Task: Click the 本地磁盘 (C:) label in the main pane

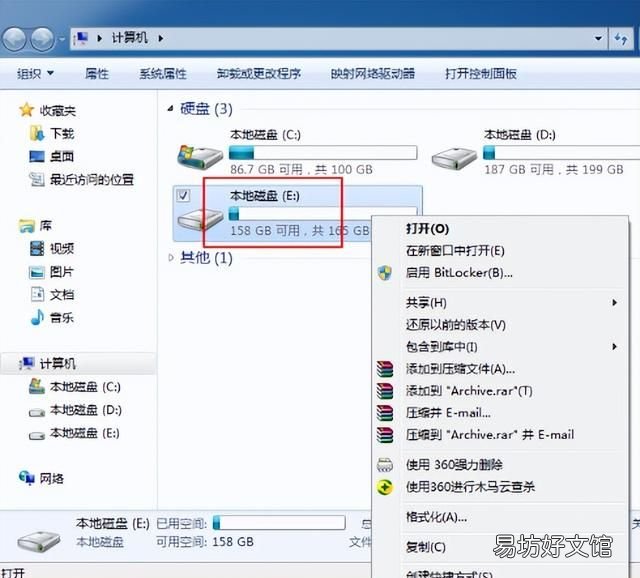Action: tap(265, 135)
